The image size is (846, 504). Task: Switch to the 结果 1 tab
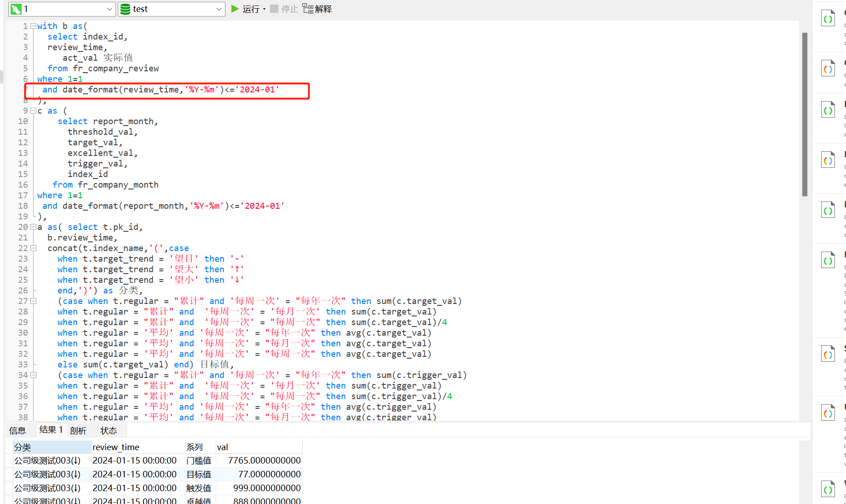click(x=51, y=430)
